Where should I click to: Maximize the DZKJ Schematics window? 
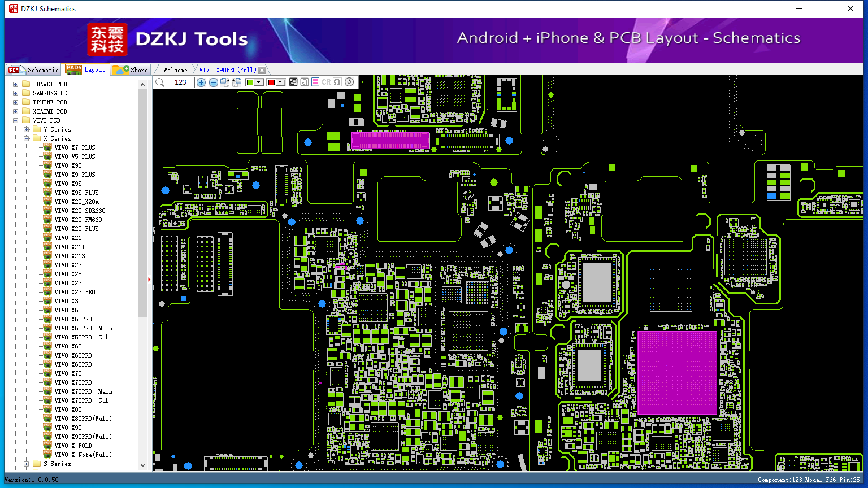click(x=824, y=8)
